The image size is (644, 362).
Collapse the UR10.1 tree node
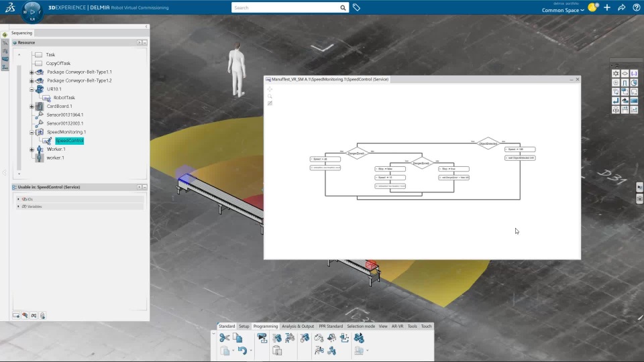click(32, 88)
